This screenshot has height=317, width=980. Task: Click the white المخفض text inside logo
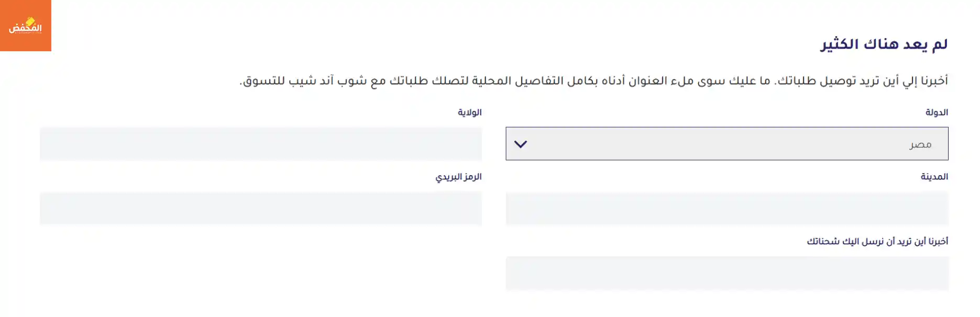point(25,27)
